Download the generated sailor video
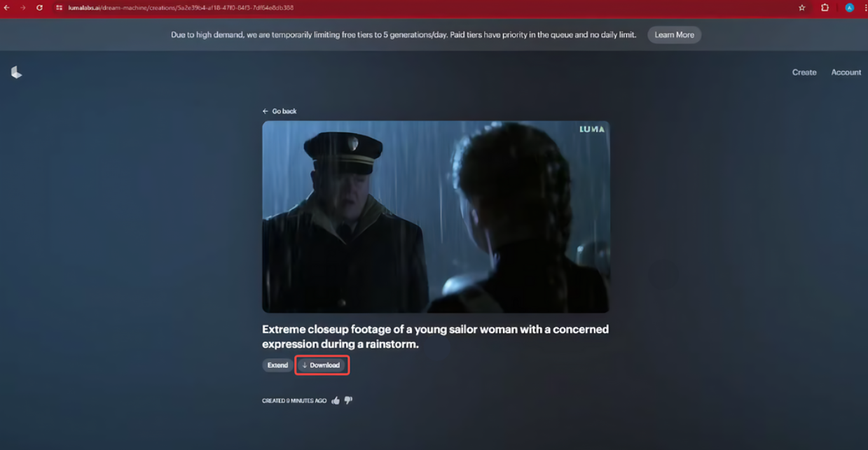 click(x=322, y=365)
